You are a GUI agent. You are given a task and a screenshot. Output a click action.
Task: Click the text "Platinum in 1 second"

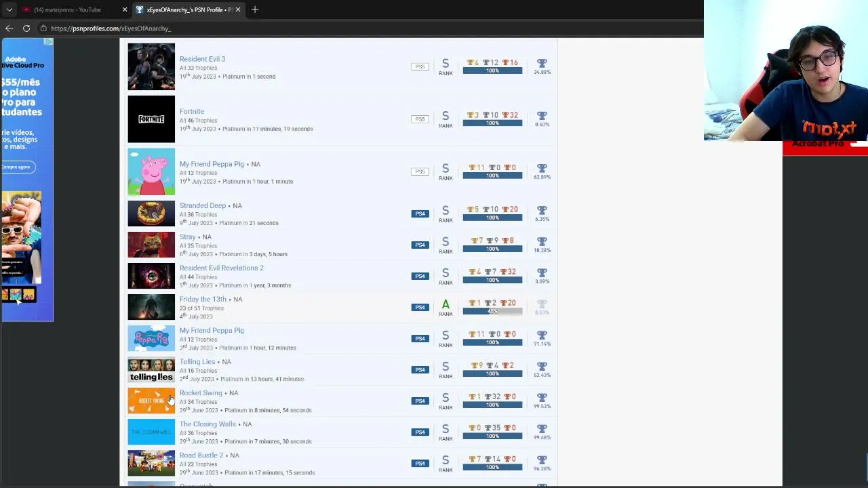(x=249, y=77)
